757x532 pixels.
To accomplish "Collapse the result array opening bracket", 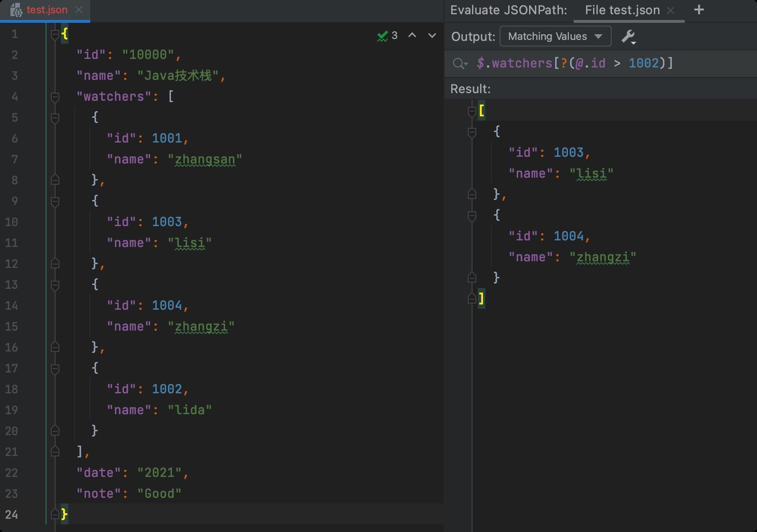I will (x=472, y=111).
